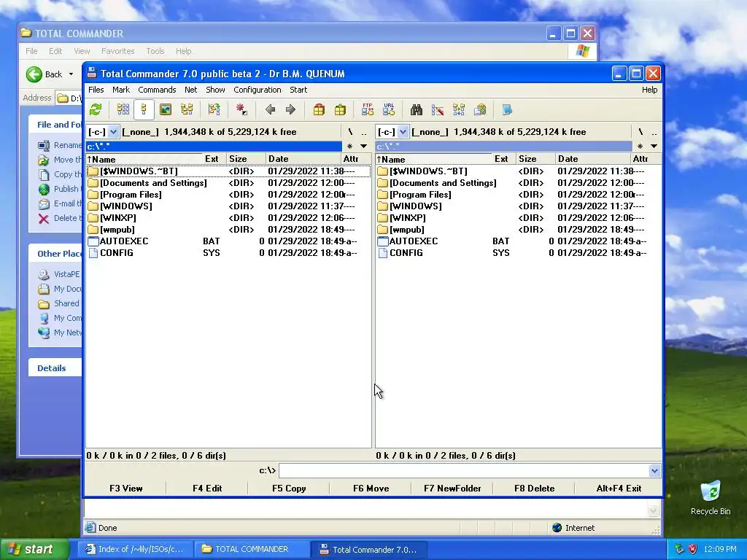Select AUTOEXEC BAT file in left panel
The image size is (747, 560).
pos(228,241)
